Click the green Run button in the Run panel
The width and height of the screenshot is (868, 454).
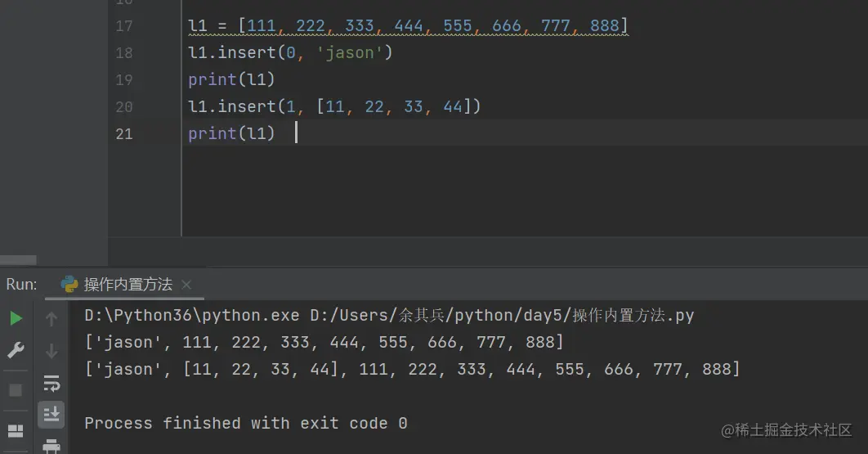click(x=16, y=318)
